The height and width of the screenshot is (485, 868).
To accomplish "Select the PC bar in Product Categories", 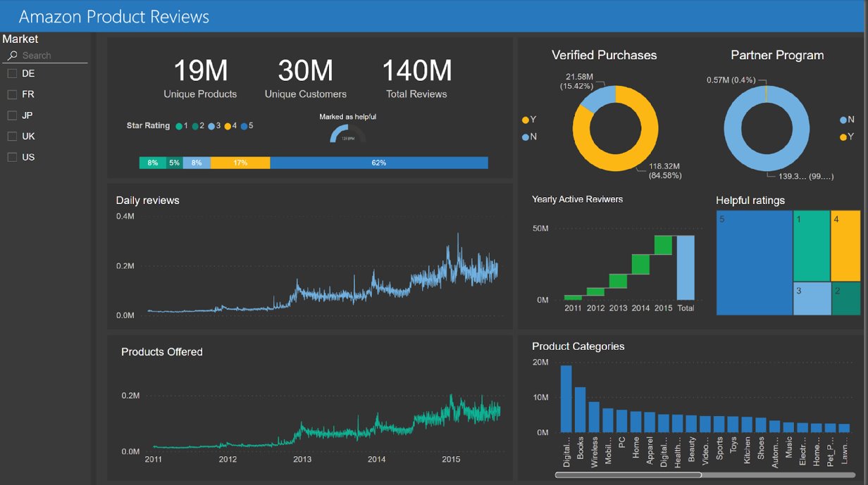I will (621, 421).
